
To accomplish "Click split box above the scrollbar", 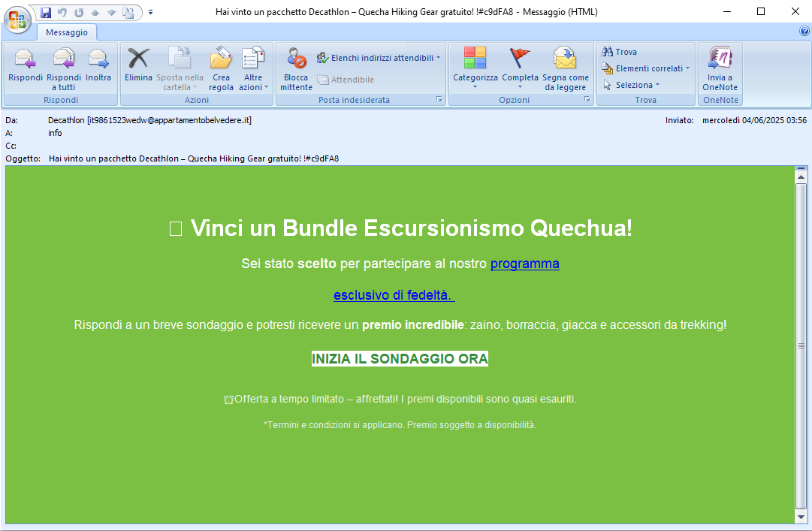I will pos(801,169).
